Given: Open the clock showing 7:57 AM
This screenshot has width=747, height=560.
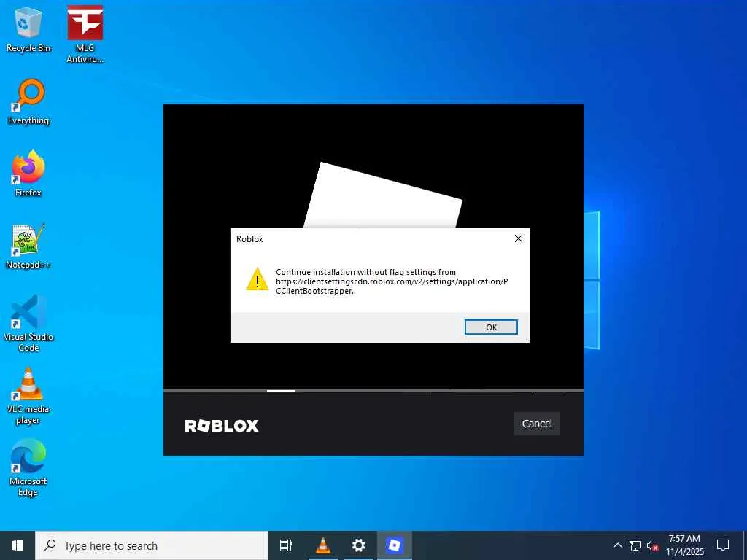Looking at the screenshot, I should coord(684,545).
